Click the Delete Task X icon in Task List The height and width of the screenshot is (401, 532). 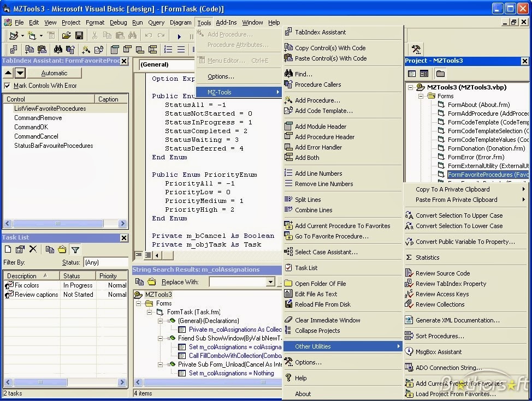(33, 249)
